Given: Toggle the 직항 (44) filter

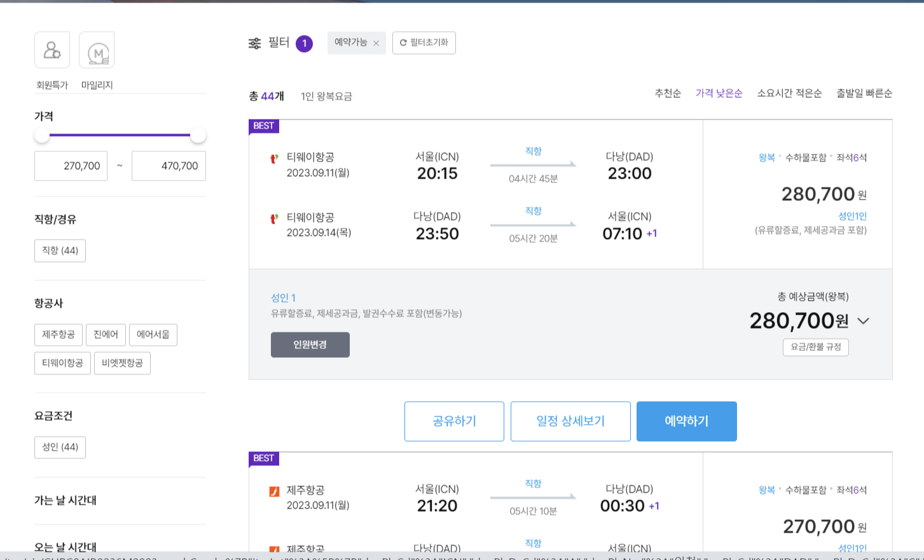Looking at the screenshot, I should (x=60, y=250).
